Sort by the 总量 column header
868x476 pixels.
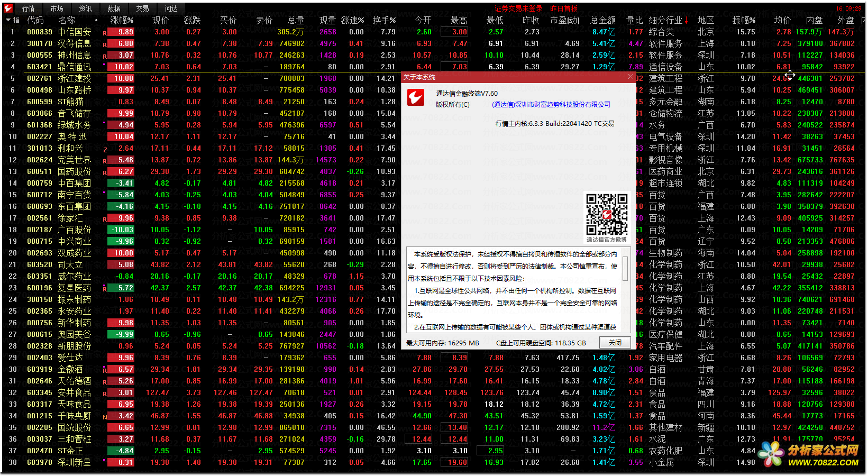[296, 21]
